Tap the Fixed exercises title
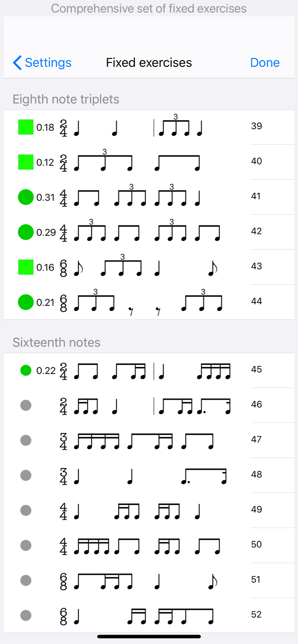 tap(149, 63)
